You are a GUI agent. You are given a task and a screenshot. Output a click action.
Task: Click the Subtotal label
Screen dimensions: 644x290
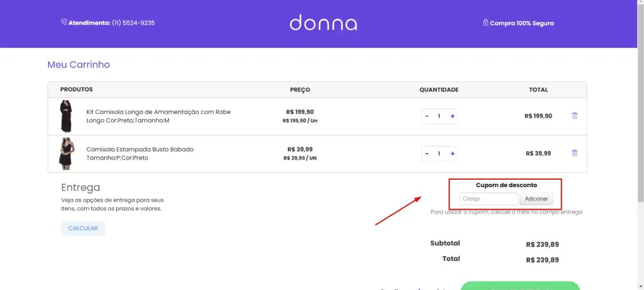(445, 243)
